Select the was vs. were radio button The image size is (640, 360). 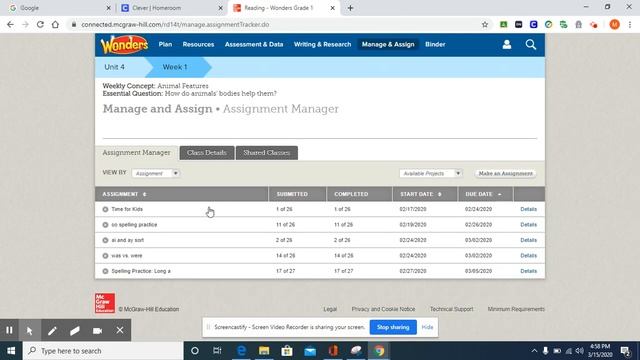(105, 256)
